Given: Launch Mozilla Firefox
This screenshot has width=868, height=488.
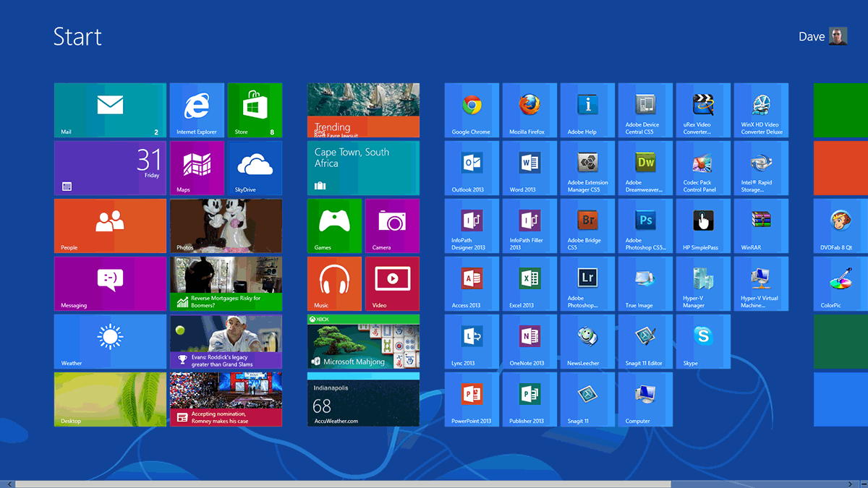Looking at the screenshot, I should pos(529,110).
